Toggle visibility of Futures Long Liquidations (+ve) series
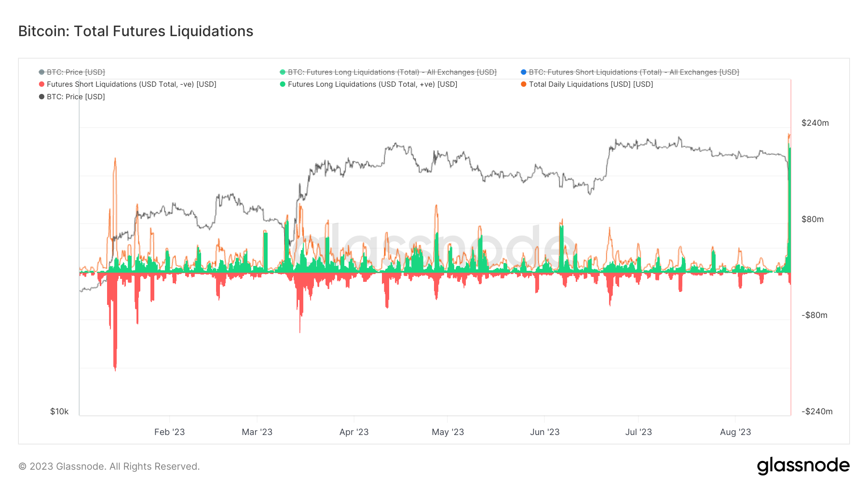Viewport: 868px width, 488px height. coord(371,84)
